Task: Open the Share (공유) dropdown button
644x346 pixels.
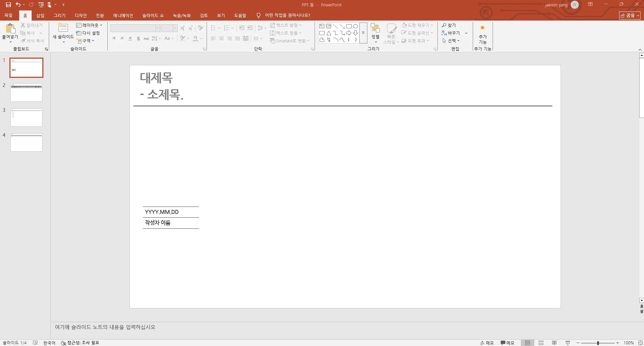Action: (x=630, y=15)
